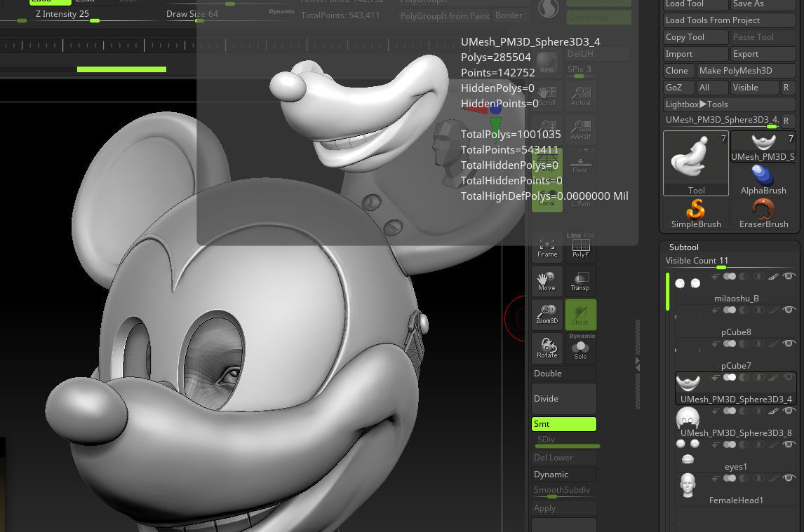Click GoZ All button
Screen dimensions: 804x532
pyautogui.click(x=713, y=88)
